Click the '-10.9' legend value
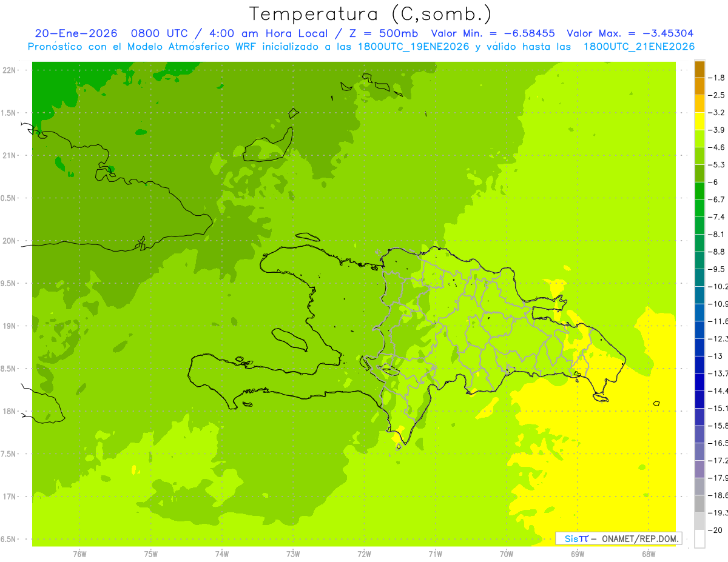Viewport: 728px width, 562px height. point(718,304)
